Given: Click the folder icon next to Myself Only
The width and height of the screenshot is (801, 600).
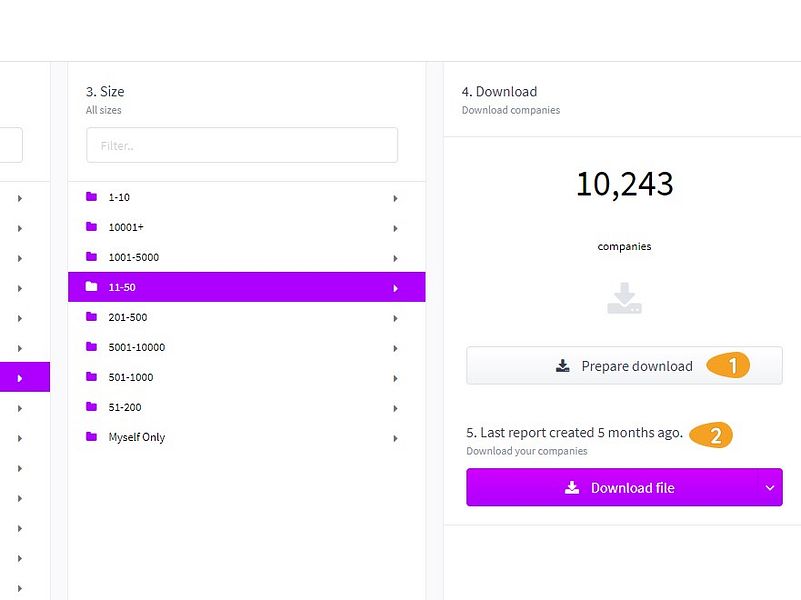Looking at the screenshot, I should click(x=91, y=437).
